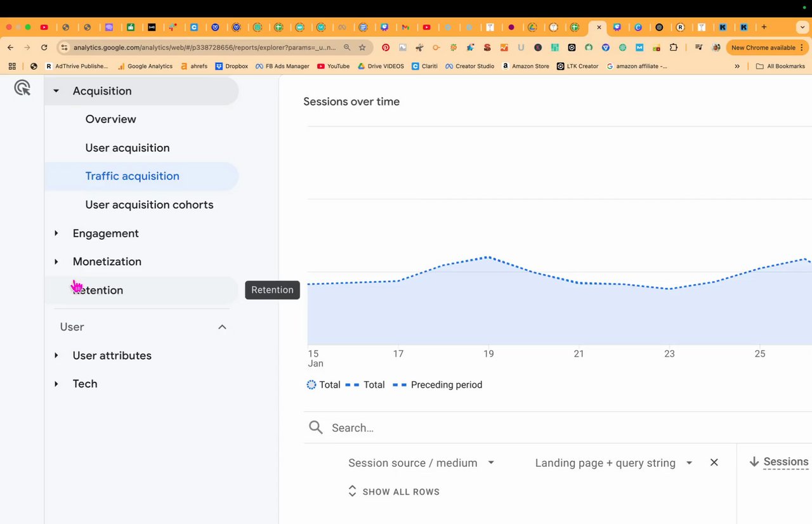Click the Advertising snapshot icon in sidebar
The width and height of the screenshot is (812, 524).
point(22,88)
